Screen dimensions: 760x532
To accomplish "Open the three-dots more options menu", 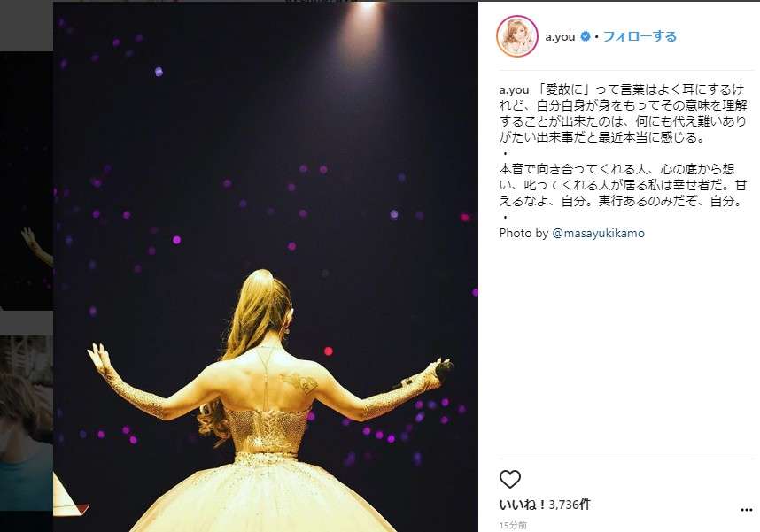I will (x=747, y=510).
